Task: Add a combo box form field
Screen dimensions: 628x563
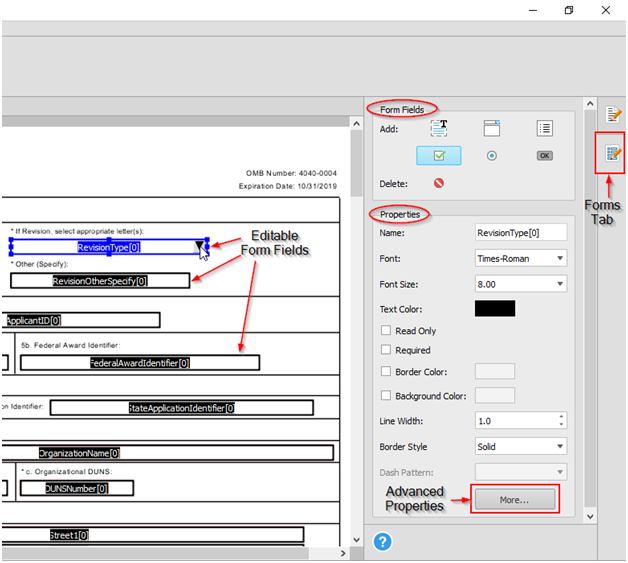Action: coord(491,129)
